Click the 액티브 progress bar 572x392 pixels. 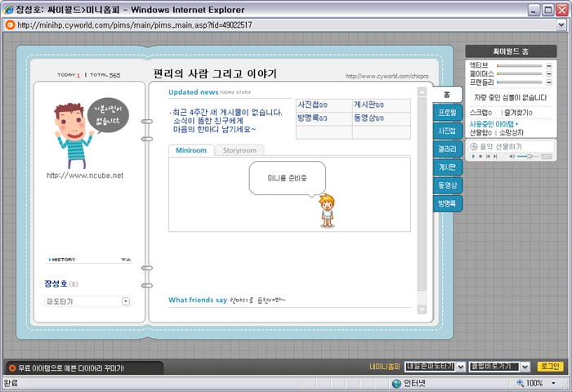(x=520, y=66)
